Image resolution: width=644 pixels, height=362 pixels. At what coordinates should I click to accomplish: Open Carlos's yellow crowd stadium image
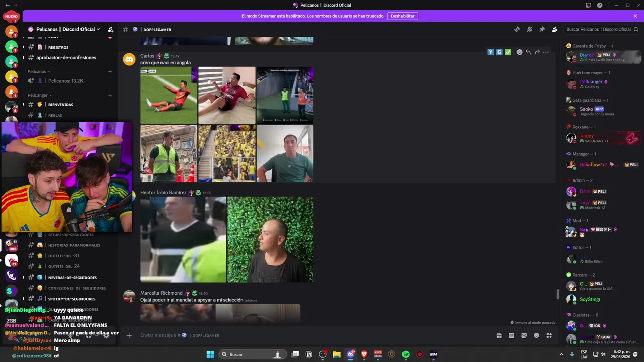[227, 153]
